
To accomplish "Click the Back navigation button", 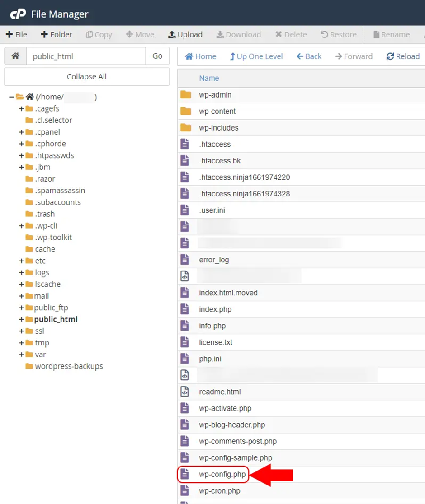I will pyautogui.click(x=309, y=56).
